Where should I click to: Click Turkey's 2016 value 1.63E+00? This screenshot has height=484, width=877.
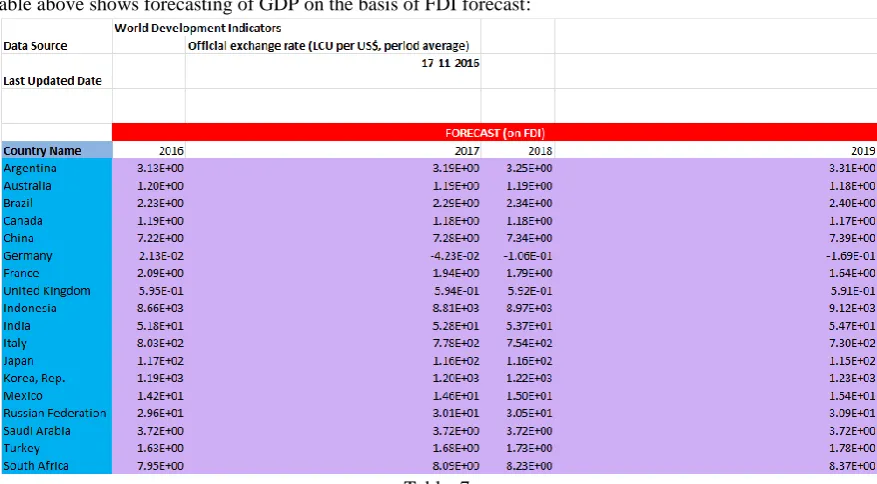[x=161, y=449]
